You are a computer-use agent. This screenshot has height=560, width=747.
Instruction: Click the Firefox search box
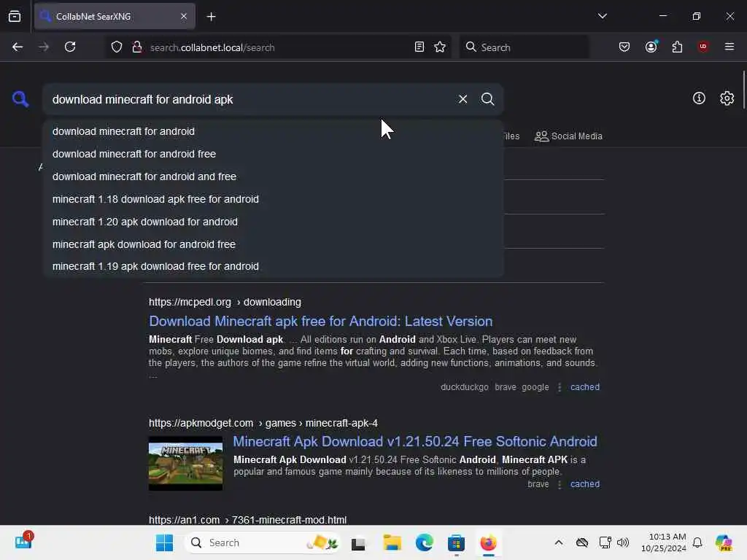(524, 47)
